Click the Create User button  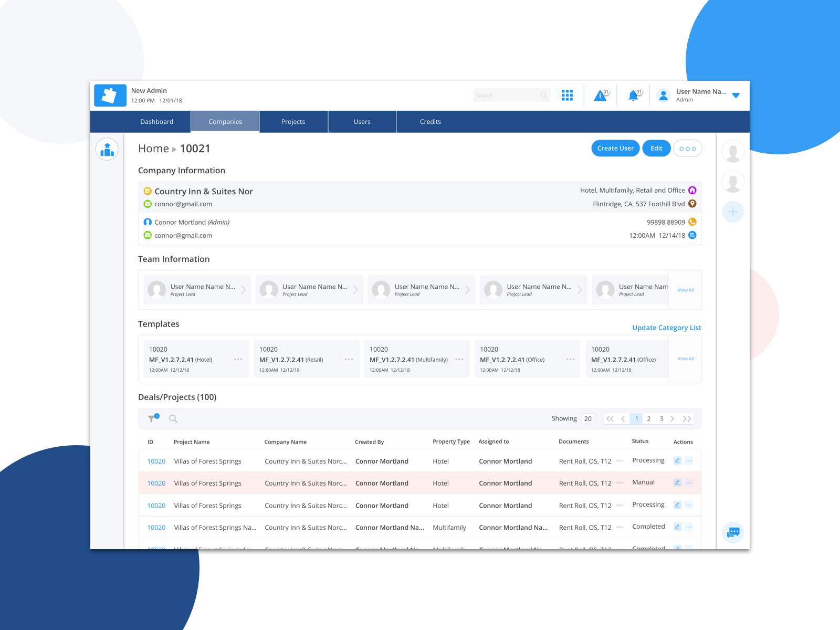pos(615,149)
